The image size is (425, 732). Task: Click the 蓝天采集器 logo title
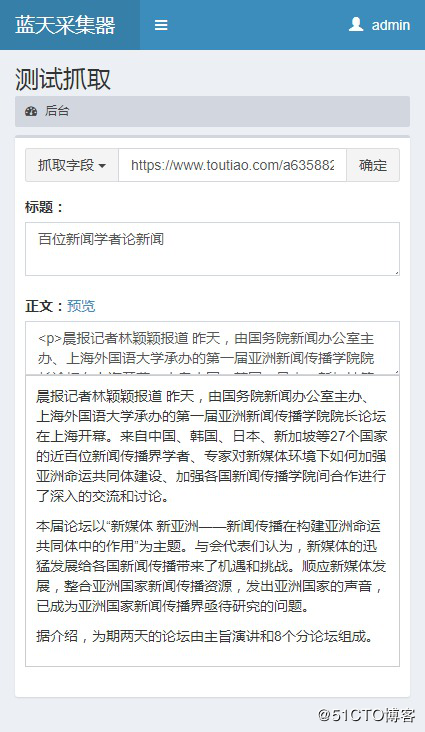(65, 25)
